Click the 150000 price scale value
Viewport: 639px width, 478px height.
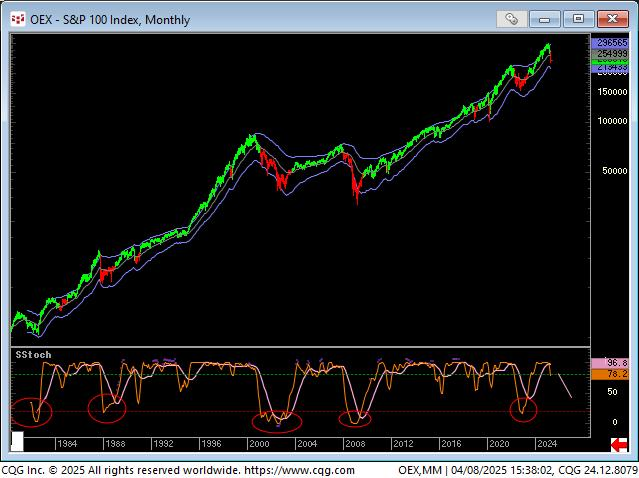(x=613, y=92)
